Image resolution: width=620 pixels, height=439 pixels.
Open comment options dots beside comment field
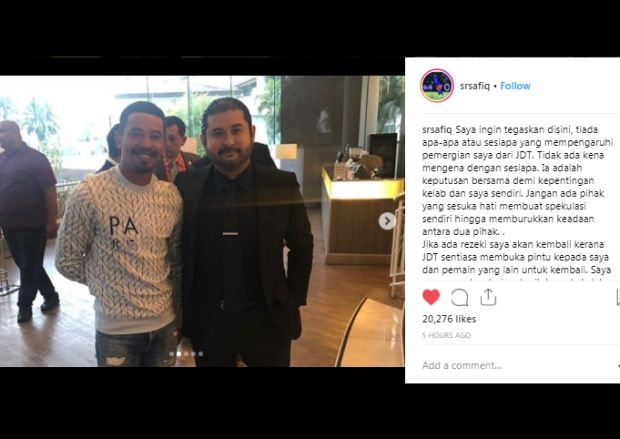point(618,365)
